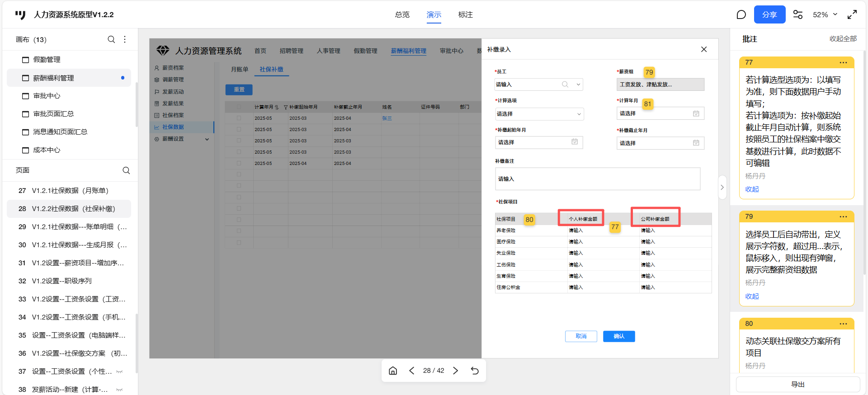Click the 补缴备注 text input field
Screen dimensions: 868x395
[597, 179]
